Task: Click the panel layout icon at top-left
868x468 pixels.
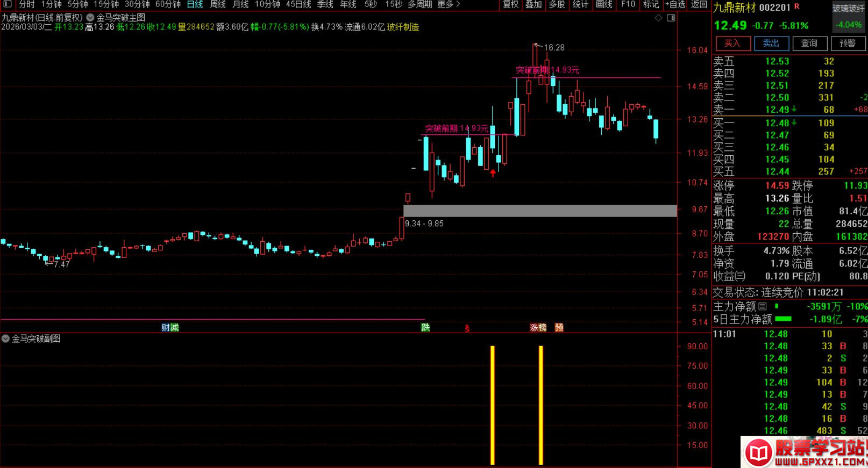Action: (x=8, y=4)
